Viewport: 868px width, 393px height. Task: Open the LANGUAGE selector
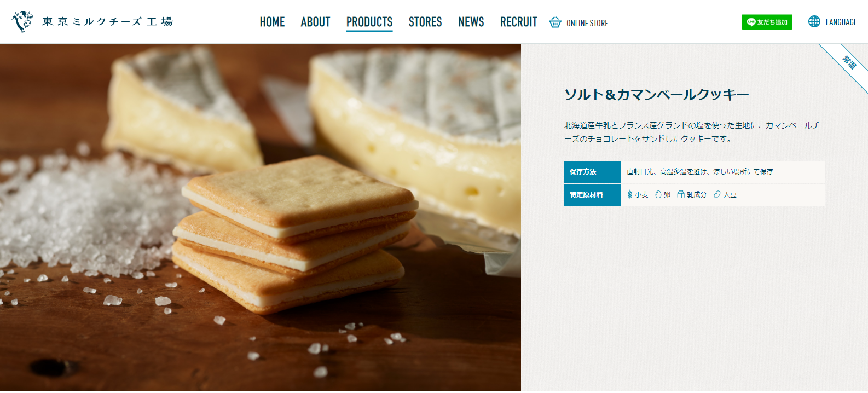[833, 22]
